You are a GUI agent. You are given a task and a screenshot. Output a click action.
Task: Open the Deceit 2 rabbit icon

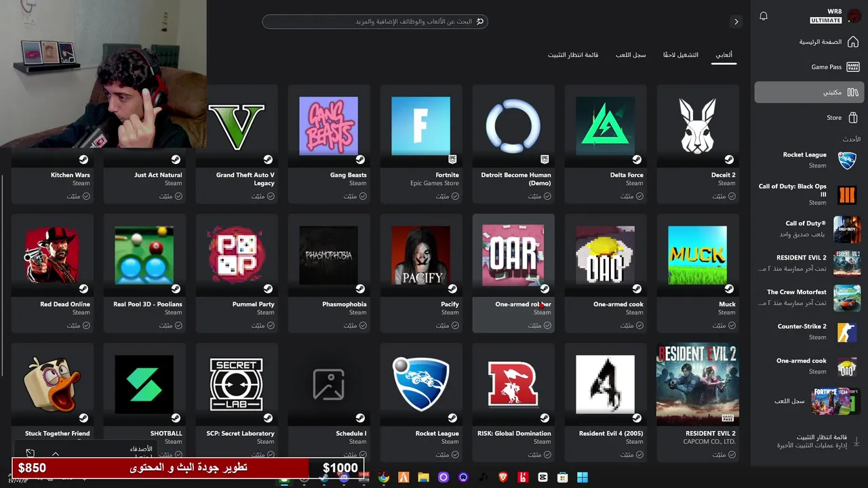697,126
